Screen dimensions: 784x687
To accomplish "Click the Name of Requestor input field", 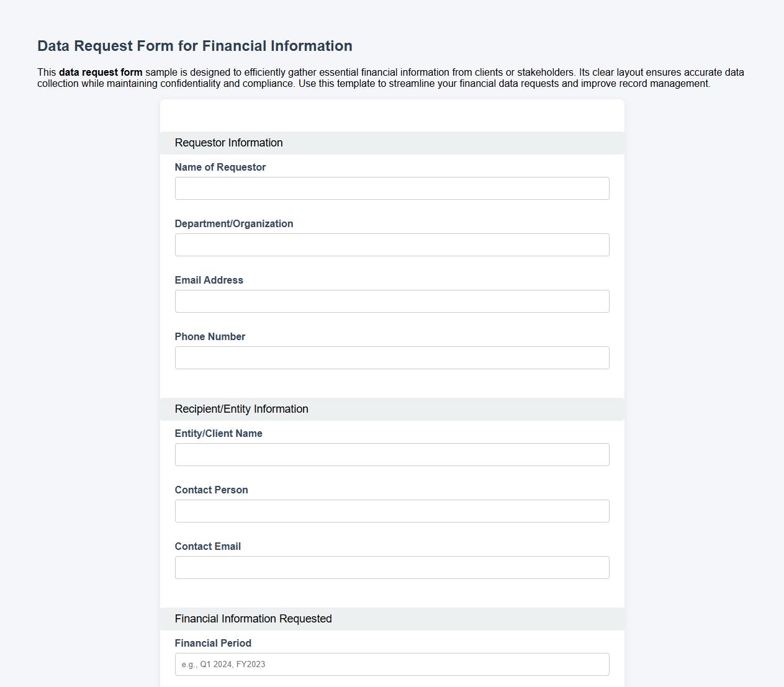I will [x=392, y=188].
